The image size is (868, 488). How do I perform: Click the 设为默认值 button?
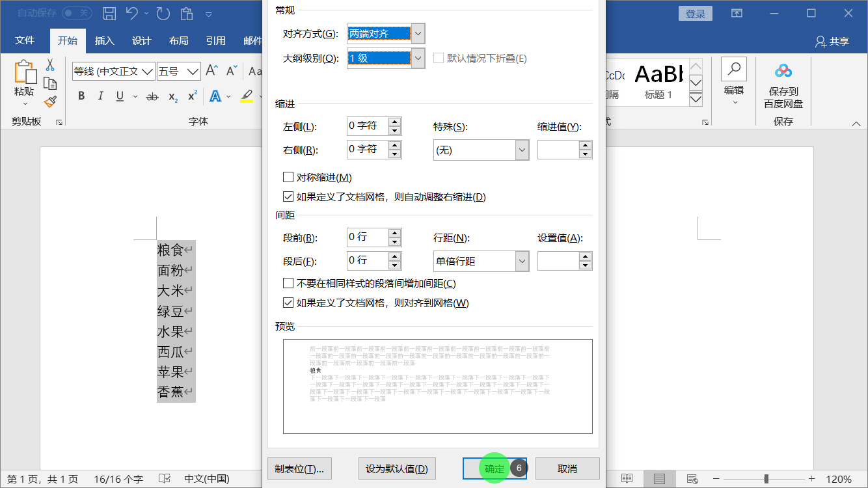(x=397, y=468)
